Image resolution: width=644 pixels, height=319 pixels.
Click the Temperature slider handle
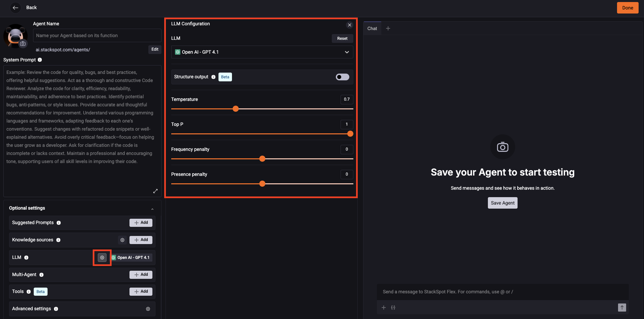pyautogui.click(x=236, y=109)
